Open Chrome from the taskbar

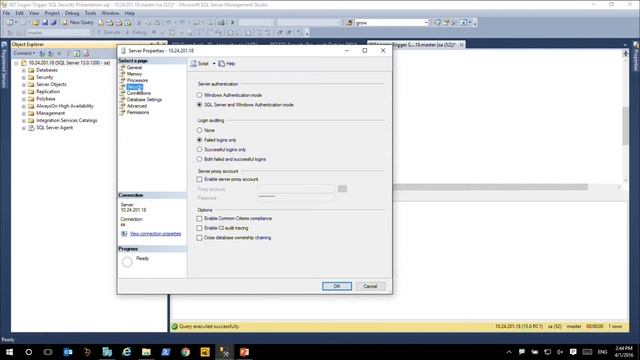[185, 352]
